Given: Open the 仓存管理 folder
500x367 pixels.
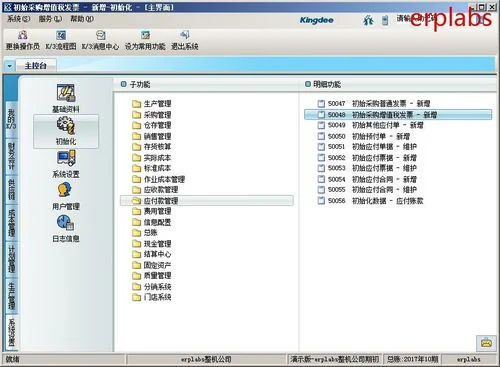Looking at the screenshot, I should [152, 125].
